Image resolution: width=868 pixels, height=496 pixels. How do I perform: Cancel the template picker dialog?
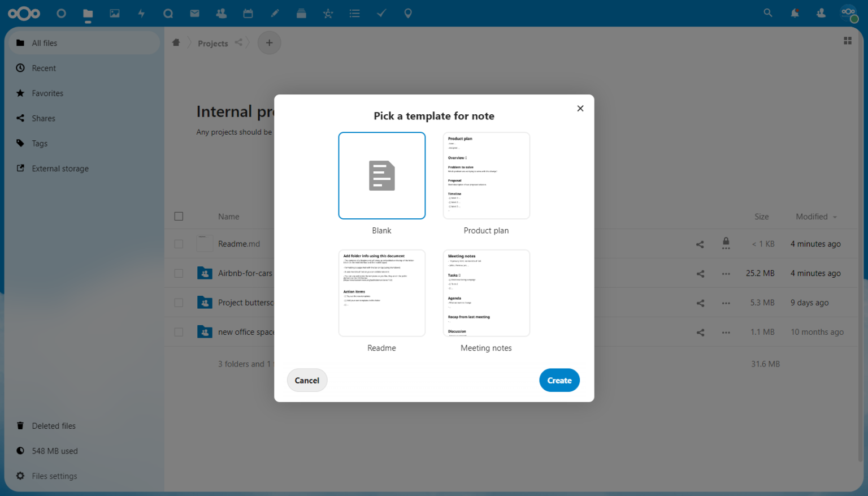307,380
